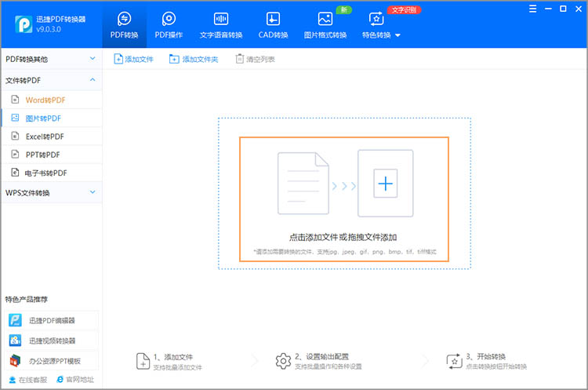The image size is (588, 390).
Task: Click the 迅捷PDF编辑器 product icon
Action: [15, 320]
